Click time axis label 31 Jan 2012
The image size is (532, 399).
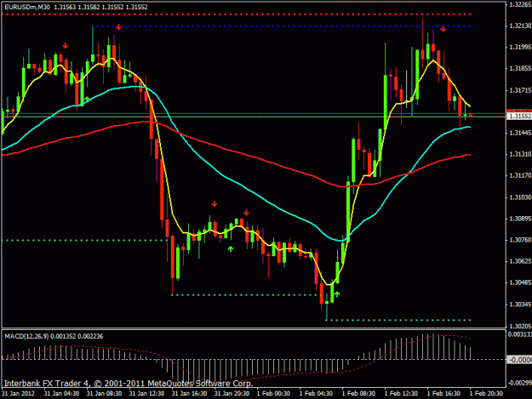pos(18,393)
